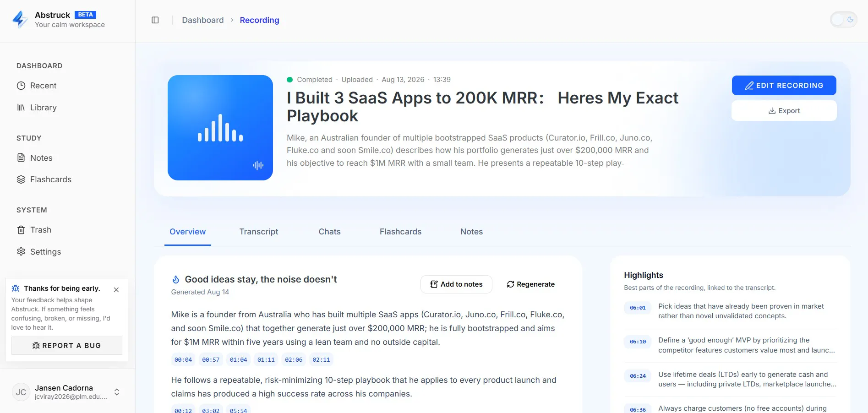Screen dimensions: 868x413
Task: Open the Notes document icon in sidebar
Action: (x=21, y=158)
